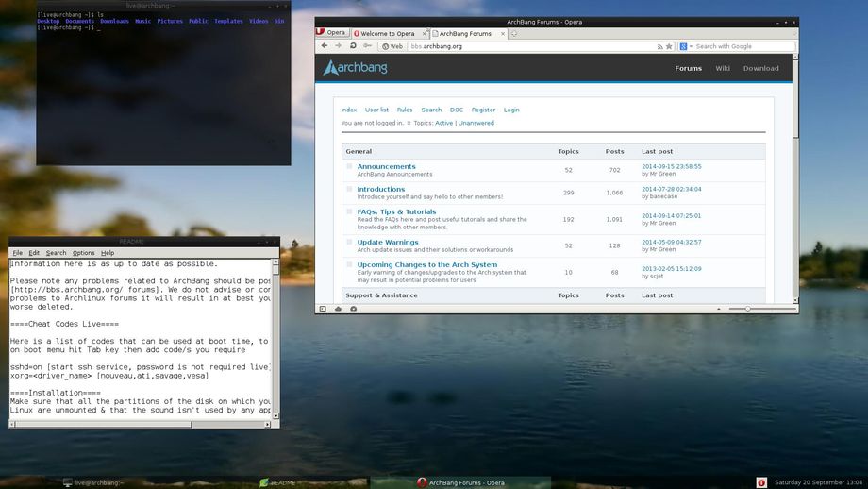The width and height of the screenshot is (868, 489).
Task: Click the Register link on forum
Action: [x=483, y=110]
